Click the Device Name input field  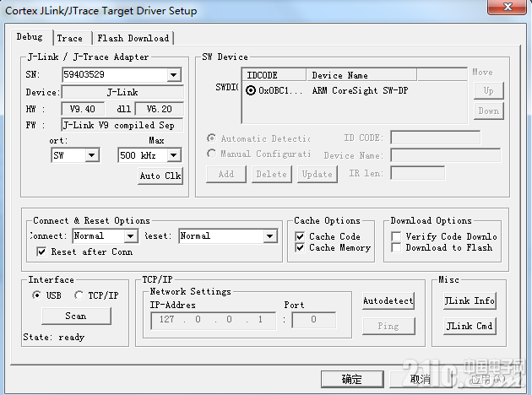pyautogui.click(x=445, y=155)
